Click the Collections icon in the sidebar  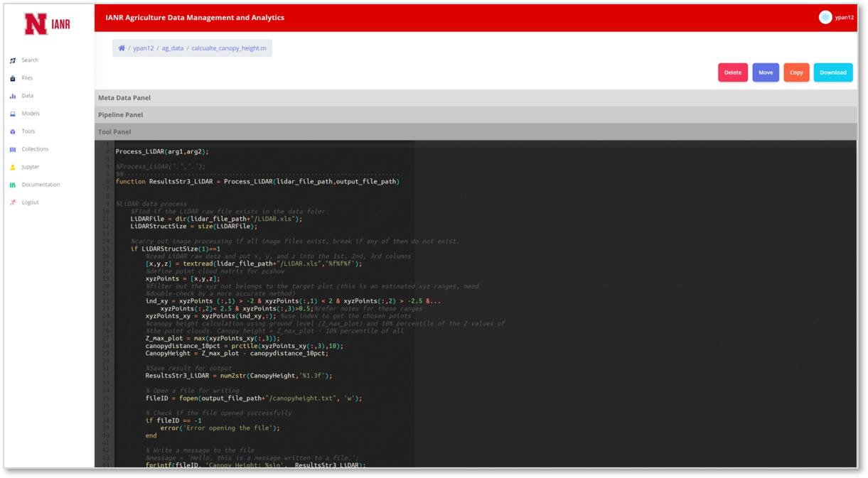pyautogui.click(x=13, y=149)
